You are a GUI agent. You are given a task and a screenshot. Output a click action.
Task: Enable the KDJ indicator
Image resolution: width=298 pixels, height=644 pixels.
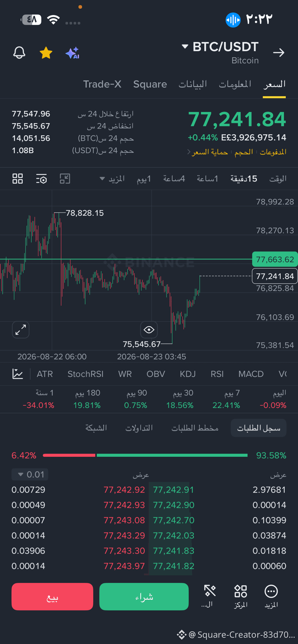click(x=188, y=374)
